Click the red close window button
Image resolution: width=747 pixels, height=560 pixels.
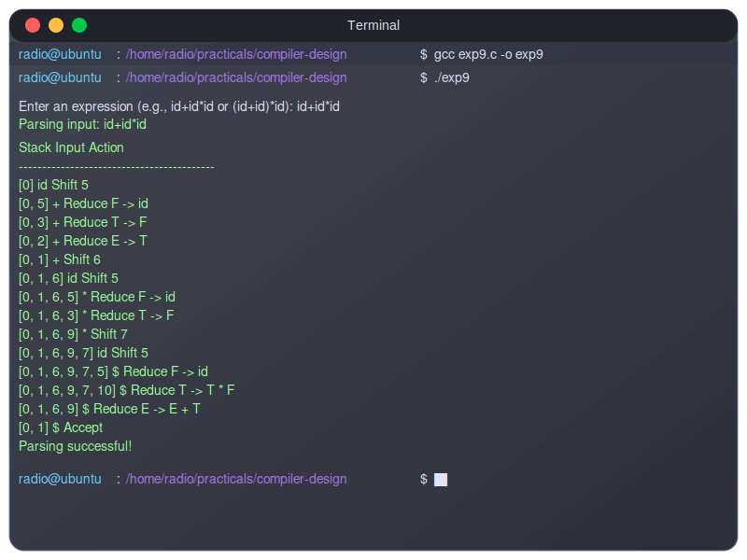(x=33, y=25)
